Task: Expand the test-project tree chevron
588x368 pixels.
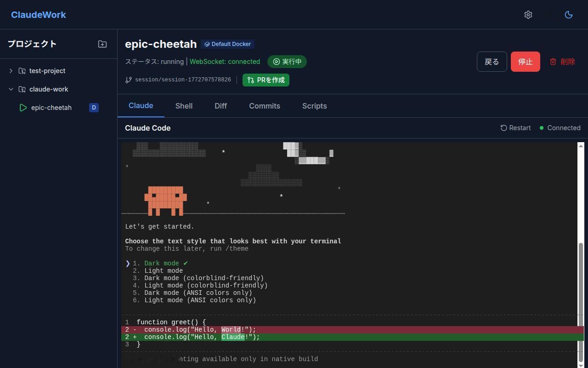Action: click(x=11, y=71)
